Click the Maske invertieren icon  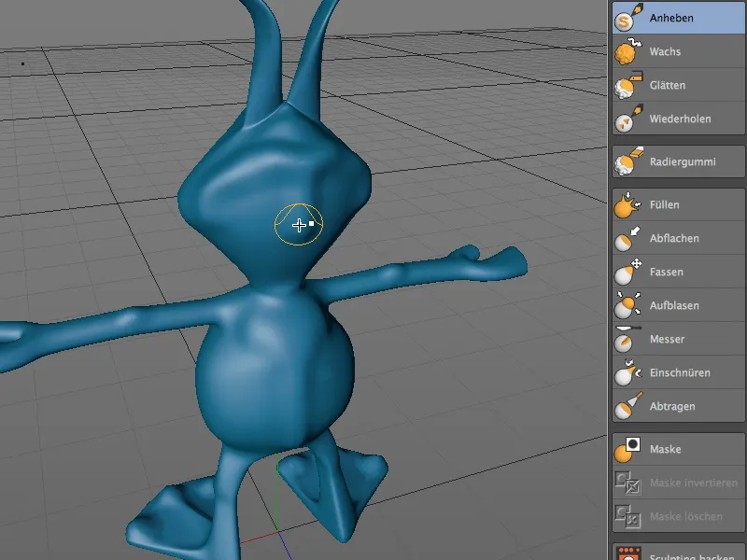627,483
